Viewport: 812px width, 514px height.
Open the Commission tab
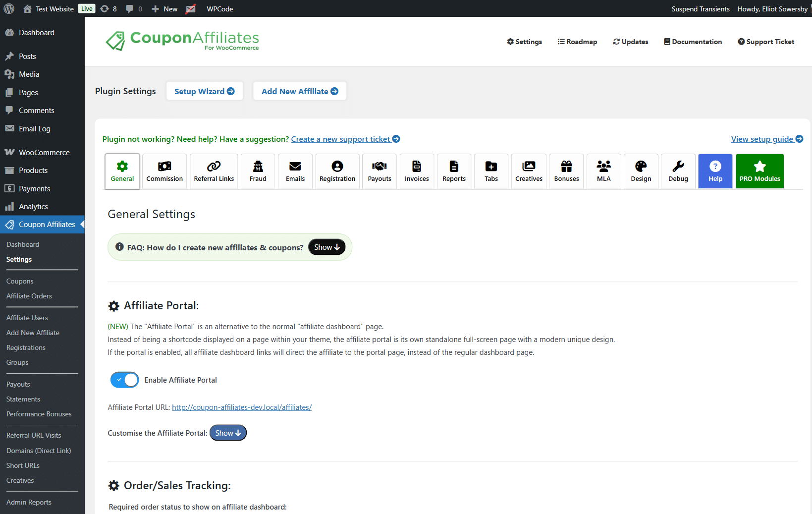pos(164,171)
